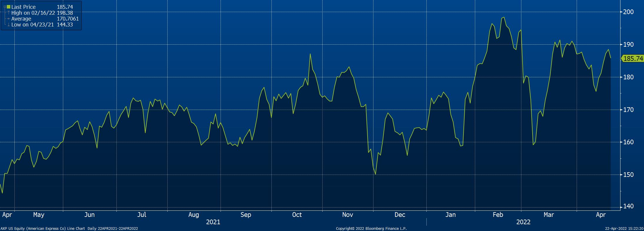Viewport: 644px width, 231px height.
Task: Click the Nov label on date axis
Action: (x=348, y=215)
